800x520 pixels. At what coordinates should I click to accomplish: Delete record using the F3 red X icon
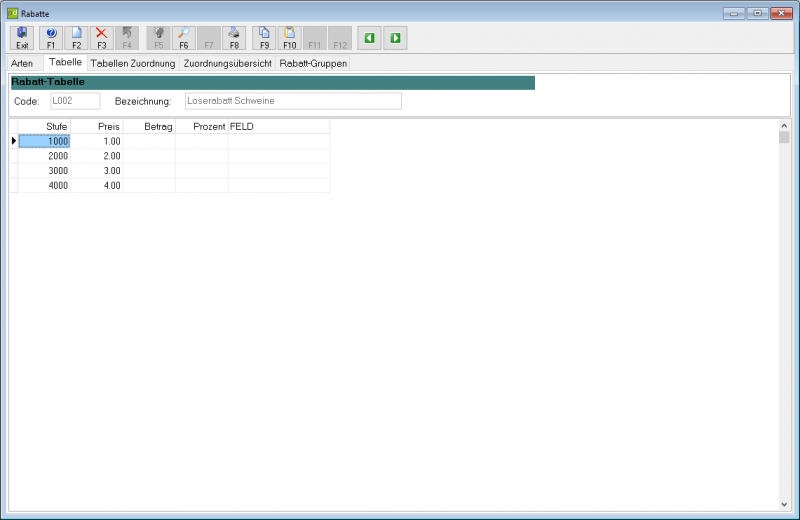102,38
